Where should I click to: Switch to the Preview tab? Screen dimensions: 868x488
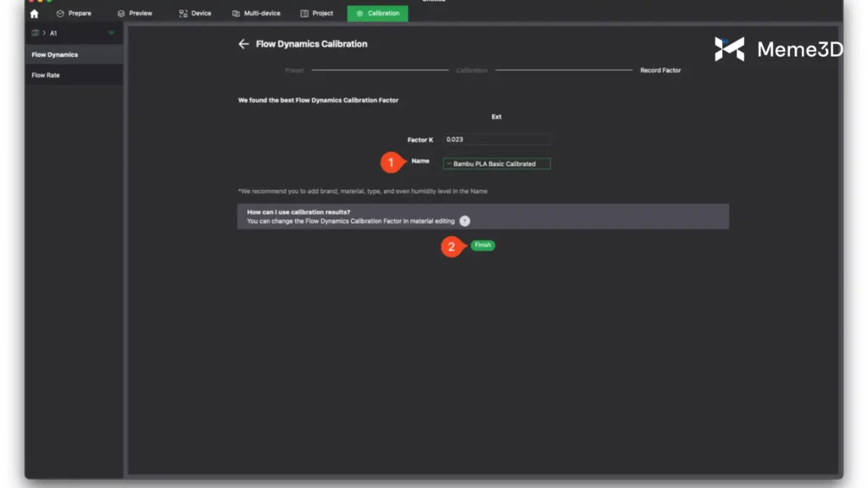coord(135,14)
